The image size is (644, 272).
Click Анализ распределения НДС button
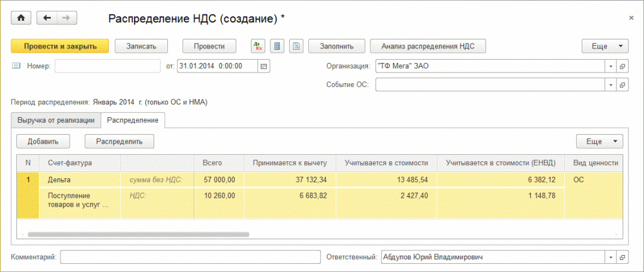point(428,46)
